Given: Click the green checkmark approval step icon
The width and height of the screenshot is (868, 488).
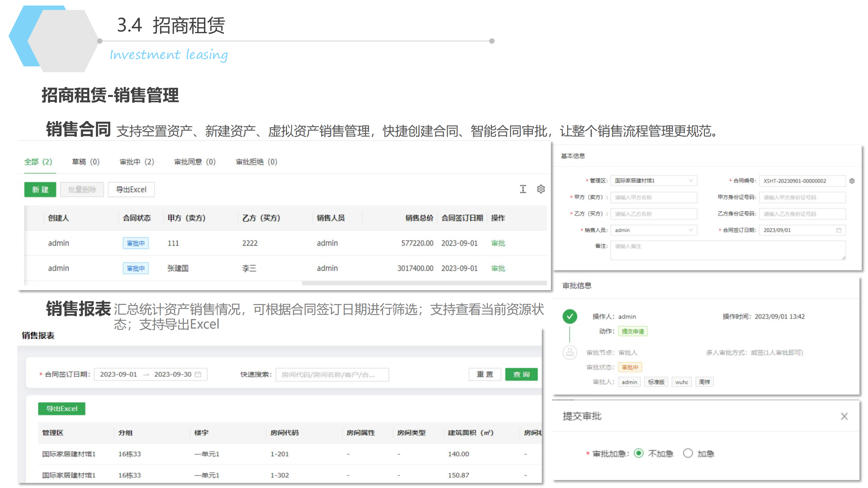Looking at the screenshot, I should pyautogui.click(x=570, y=317).
